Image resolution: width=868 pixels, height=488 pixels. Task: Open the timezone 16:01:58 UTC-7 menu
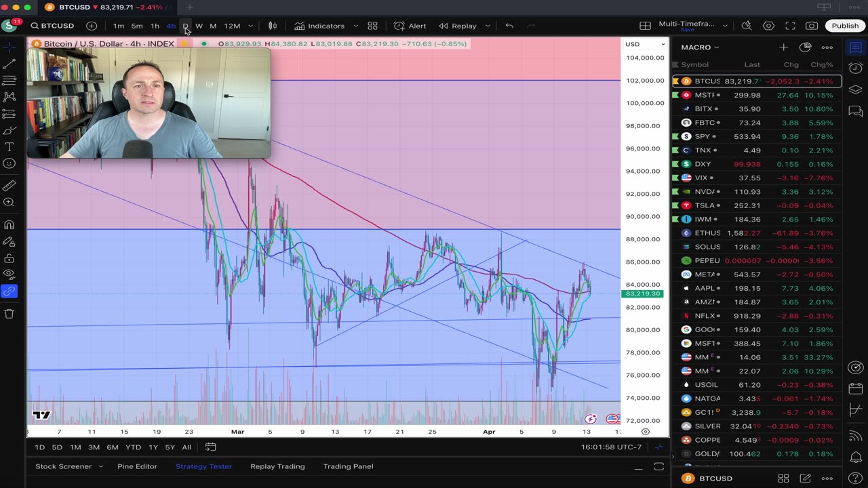click(611, 447)
